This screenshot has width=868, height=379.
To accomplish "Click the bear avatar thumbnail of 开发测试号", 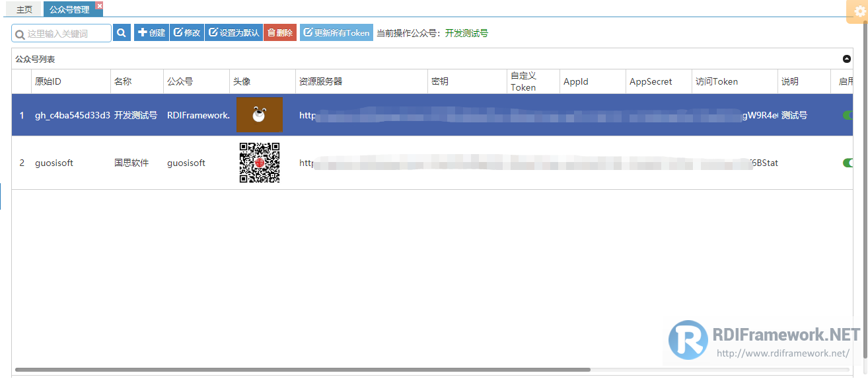I will point(259,115).
